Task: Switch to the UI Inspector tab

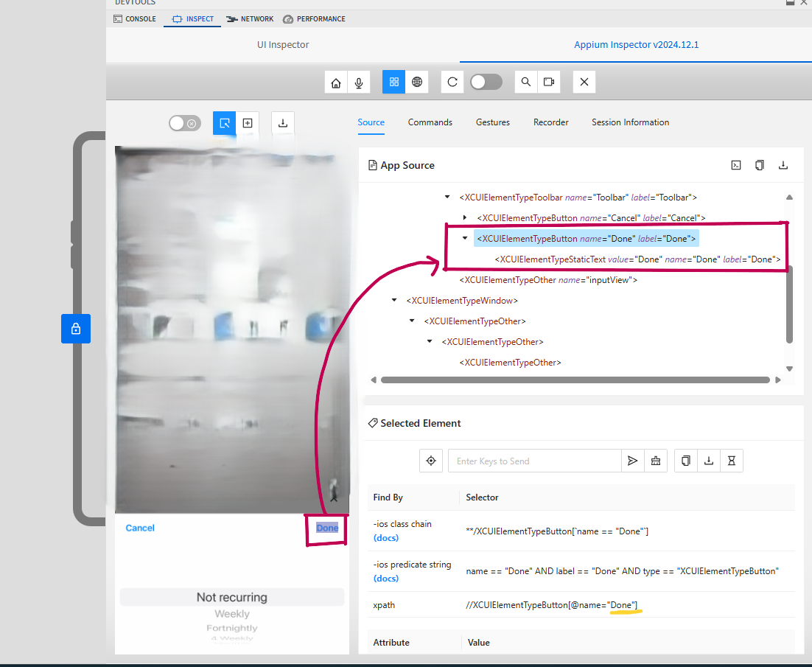Action: pyautogui.click(x=283, y=44)
